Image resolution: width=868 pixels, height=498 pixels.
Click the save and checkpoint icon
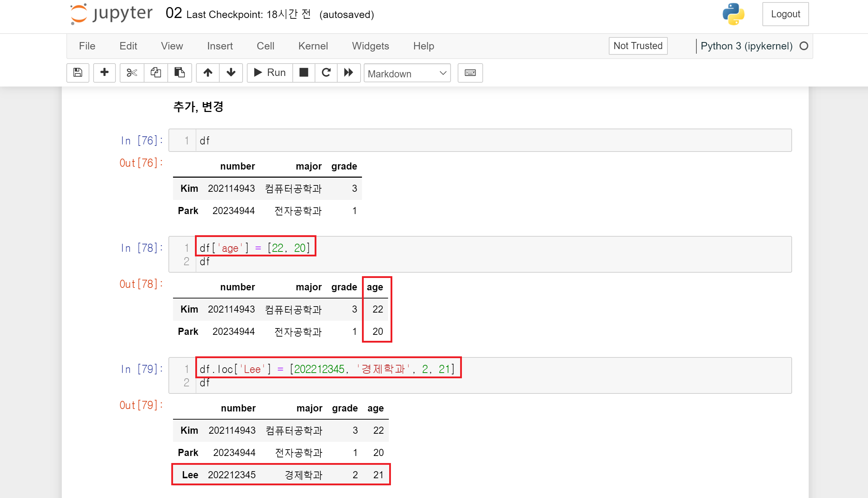[x=78, y=73]
